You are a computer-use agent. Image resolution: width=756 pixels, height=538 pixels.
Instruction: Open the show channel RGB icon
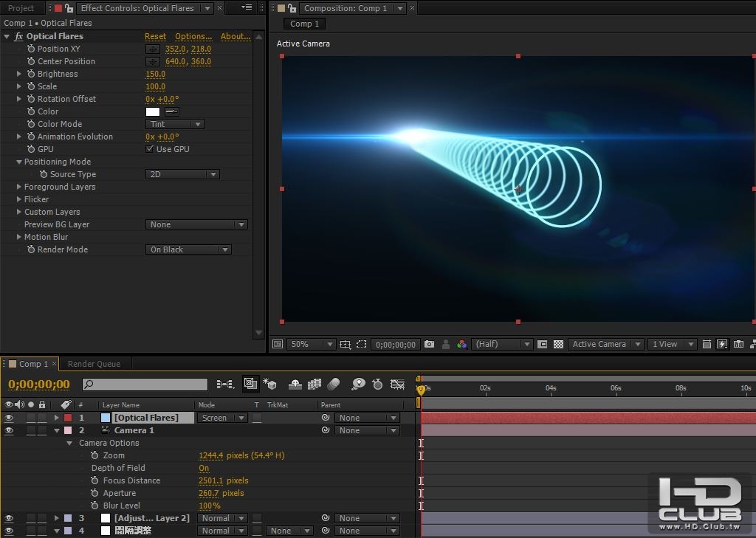462,344
